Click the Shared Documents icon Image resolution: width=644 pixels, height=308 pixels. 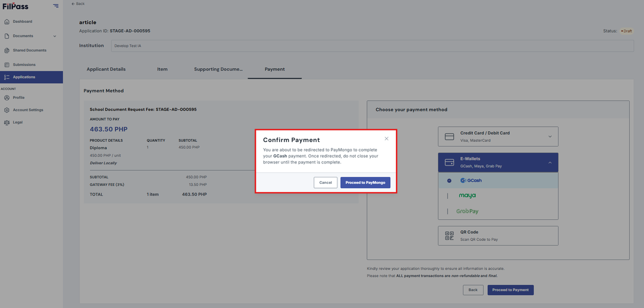pyautogui.click(x=6, y=51)
